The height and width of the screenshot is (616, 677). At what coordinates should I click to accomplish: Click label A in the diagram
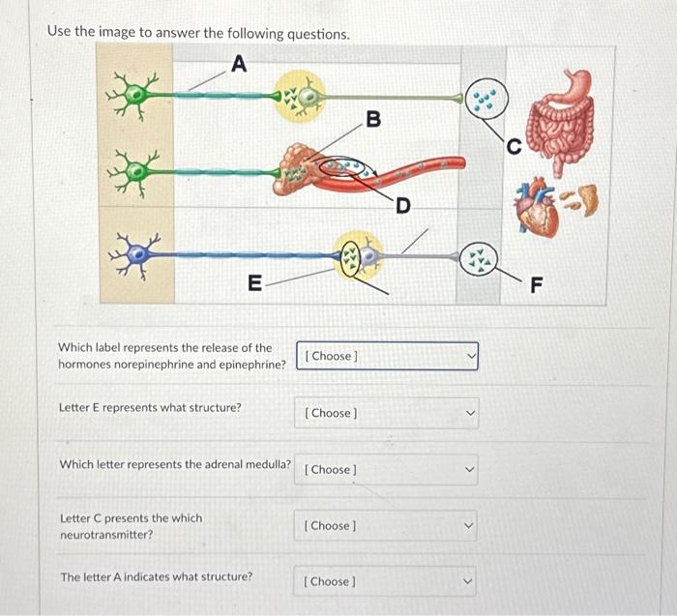239,64
